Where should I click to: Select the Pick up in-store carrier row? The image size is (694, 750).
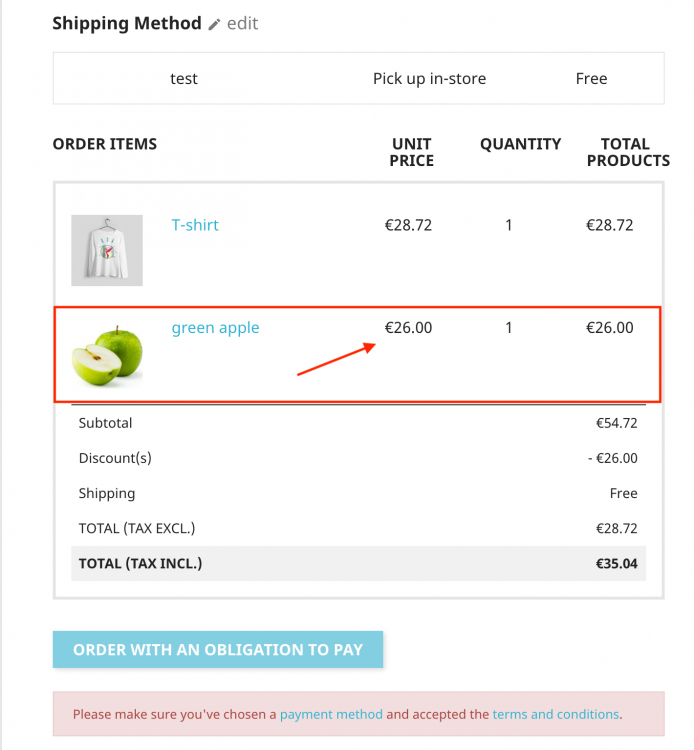358,78
